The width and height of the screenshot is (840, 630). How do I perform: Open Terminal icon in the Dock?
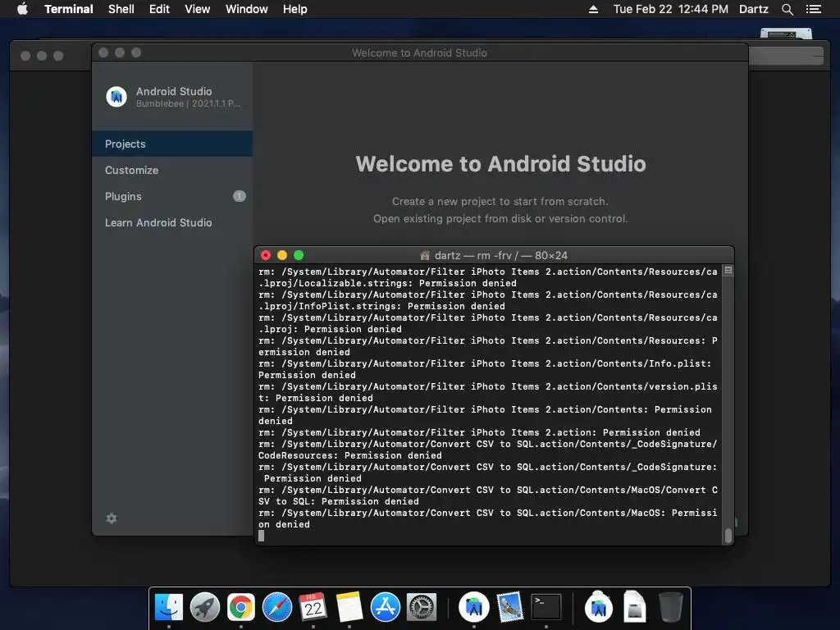(x=546, y=607)
